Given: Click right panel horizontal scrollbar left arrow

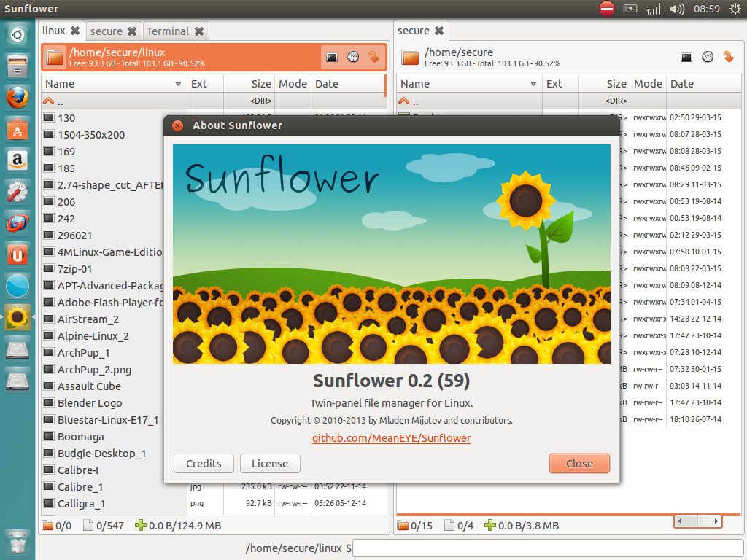Looking at the screenshot, I should point(680,521).
